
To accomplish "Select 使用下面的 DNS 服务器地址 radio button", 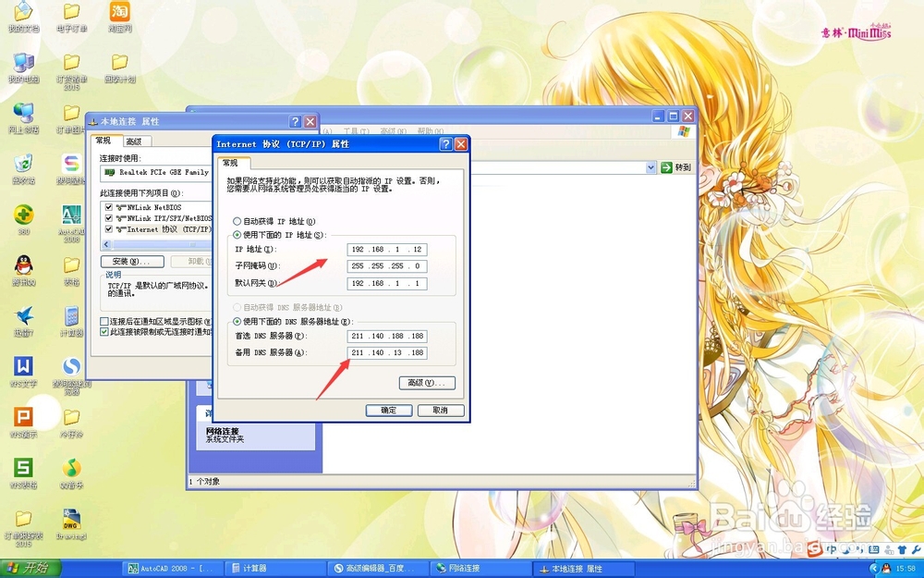I will [x=237, y=322].
